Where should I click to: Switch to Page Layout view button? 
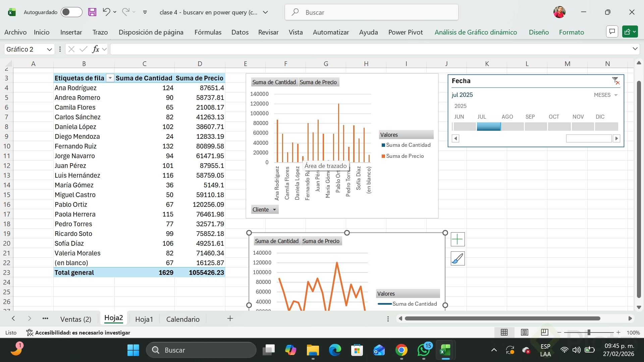(x=525, y=333)
